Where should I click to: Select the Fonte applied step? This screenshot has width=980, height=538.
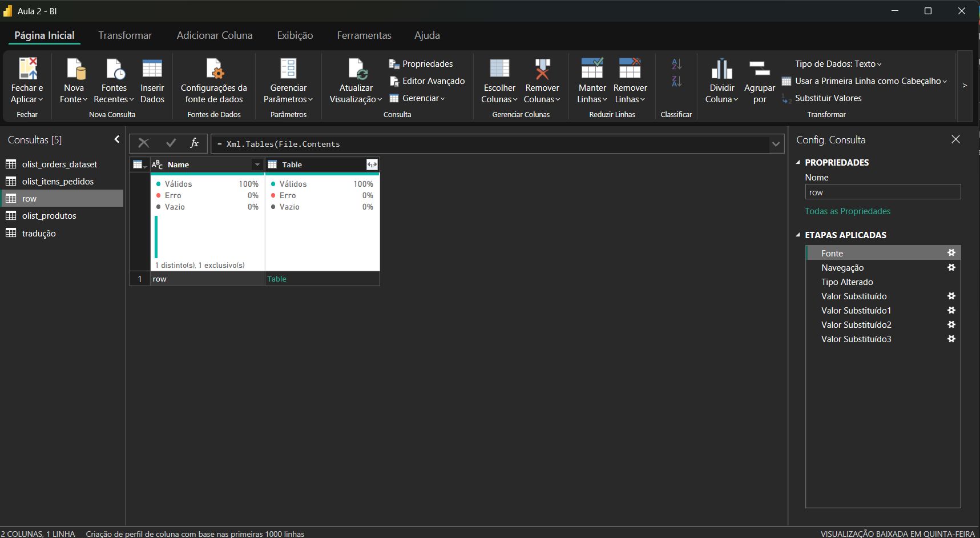click(x=883, y=253)
